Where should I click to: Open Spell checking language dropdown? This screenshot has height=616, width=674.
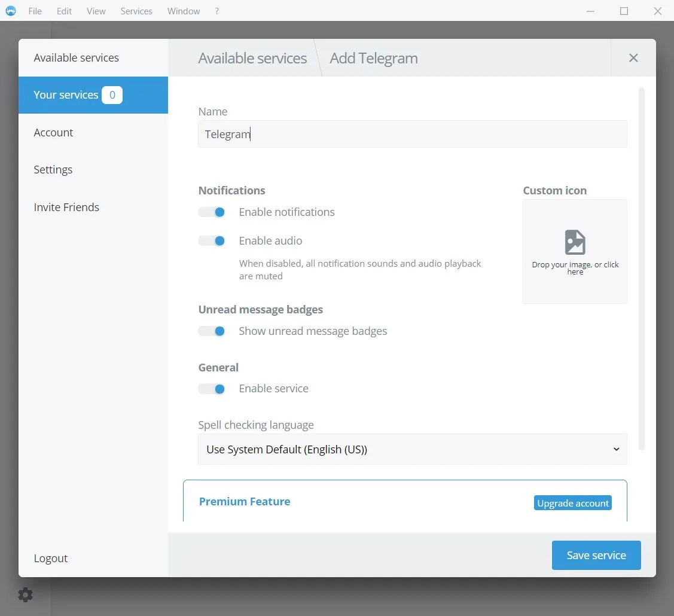tap(412, 449)
